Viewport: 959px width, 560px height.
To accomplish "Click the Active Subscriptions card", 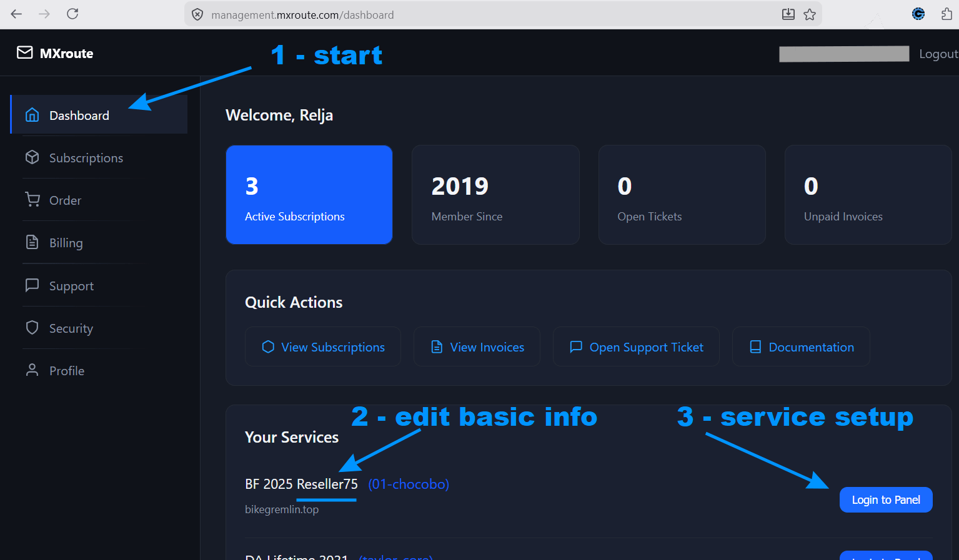I will (x=309, y=195).
